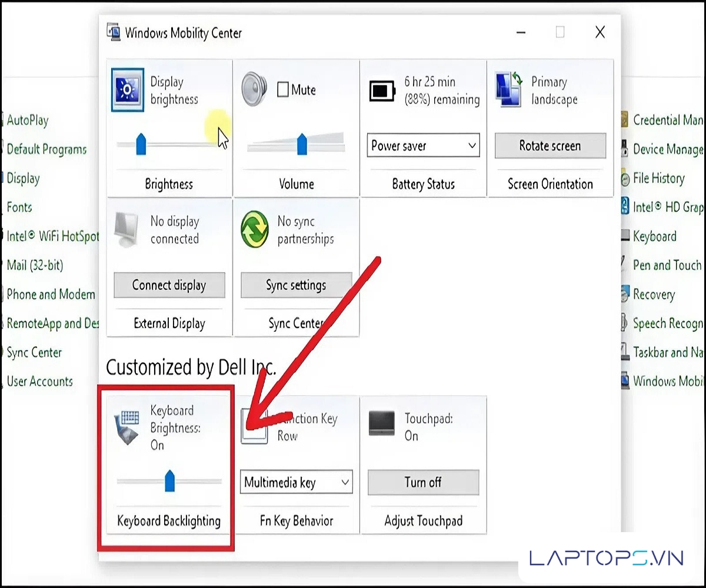Click the 'Touchpad: On' status text

tap(428, 427)
